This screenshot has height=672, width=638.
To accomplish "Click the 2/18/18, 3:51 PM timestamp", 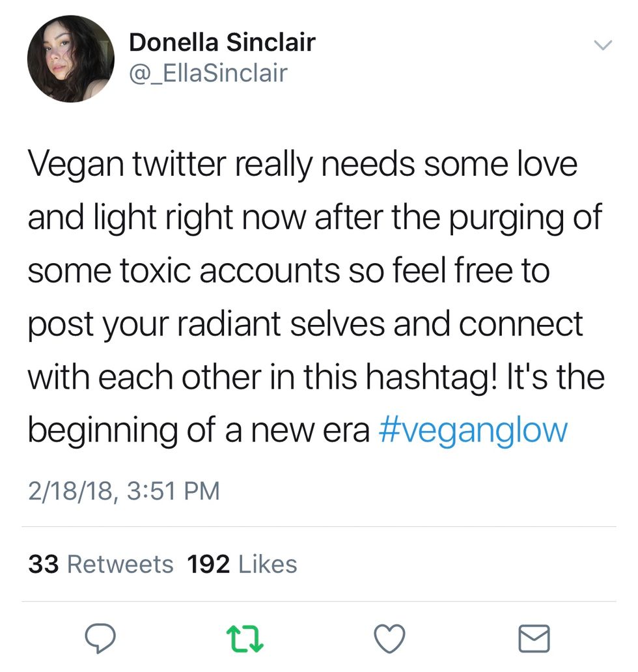I will [x=124, y=490].
